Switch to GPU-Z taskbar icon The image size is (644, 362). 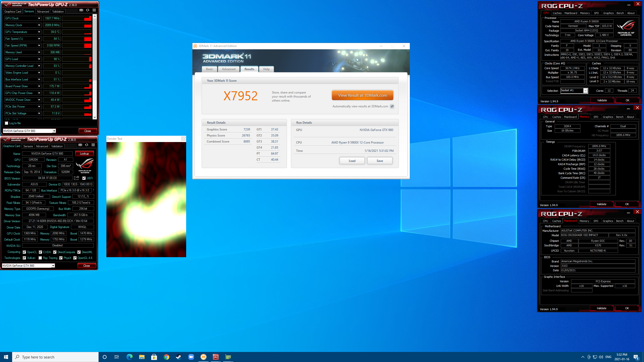click(228, 357)
